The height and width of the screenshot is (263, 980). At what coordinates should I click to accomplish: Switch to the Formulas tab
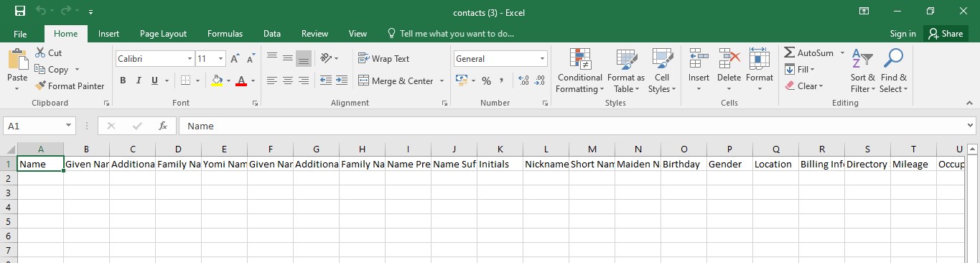pos(225,34)
